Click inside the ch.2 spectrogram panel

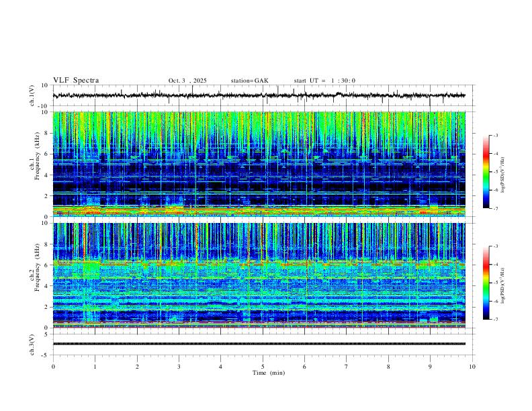click(259, 275)
